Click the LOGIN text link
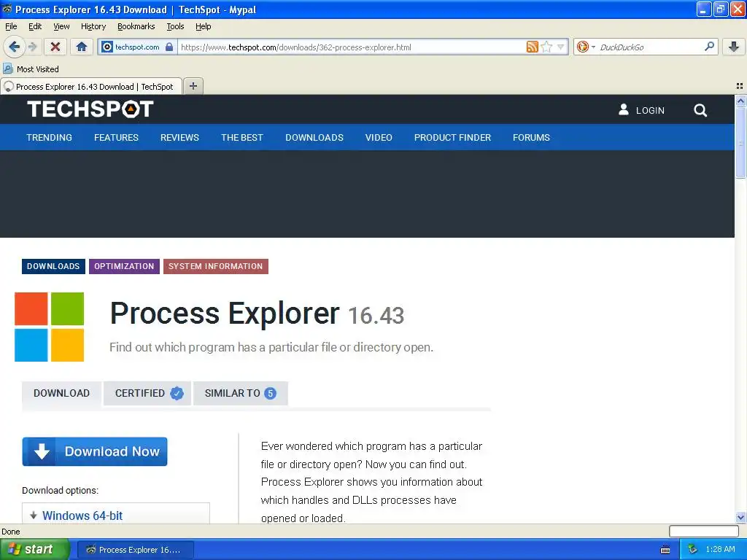Viewport: 747px width, 560px height. 650,111
